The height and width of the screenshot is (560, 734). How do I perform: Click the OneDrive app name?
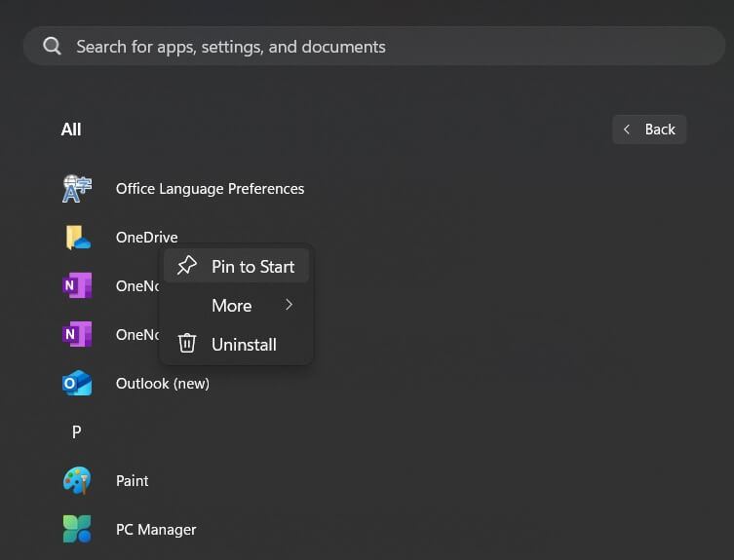(x=147, y=238)
